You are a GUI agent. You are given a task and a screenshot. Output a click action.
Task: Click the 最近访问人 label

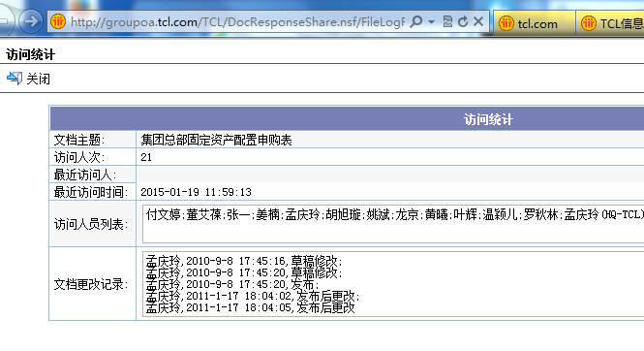(85, 175)
